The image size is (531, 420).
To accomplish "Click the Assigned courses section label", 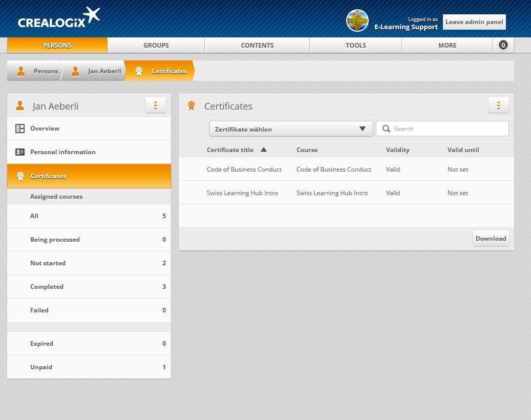I will point(56,197).
